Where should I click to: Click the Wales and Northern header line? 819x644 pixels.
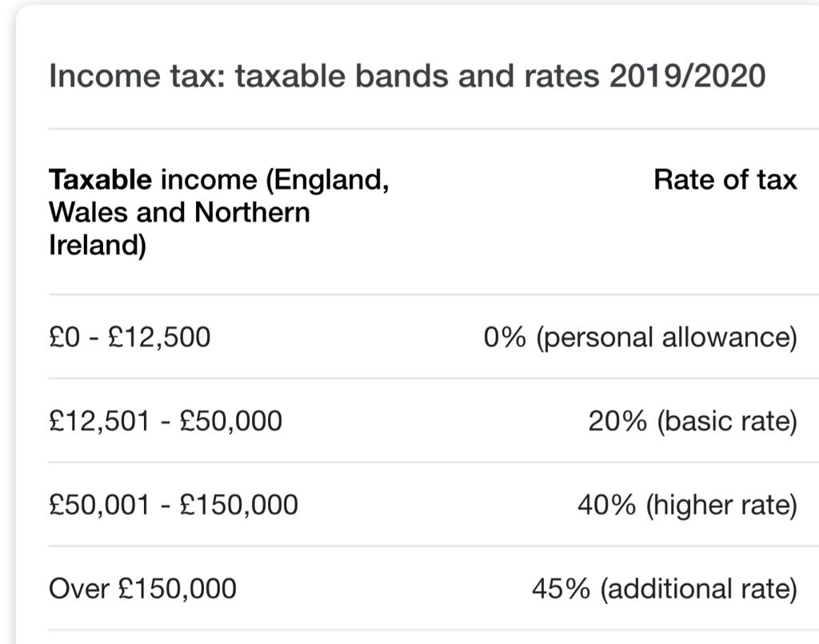point(179,213)
